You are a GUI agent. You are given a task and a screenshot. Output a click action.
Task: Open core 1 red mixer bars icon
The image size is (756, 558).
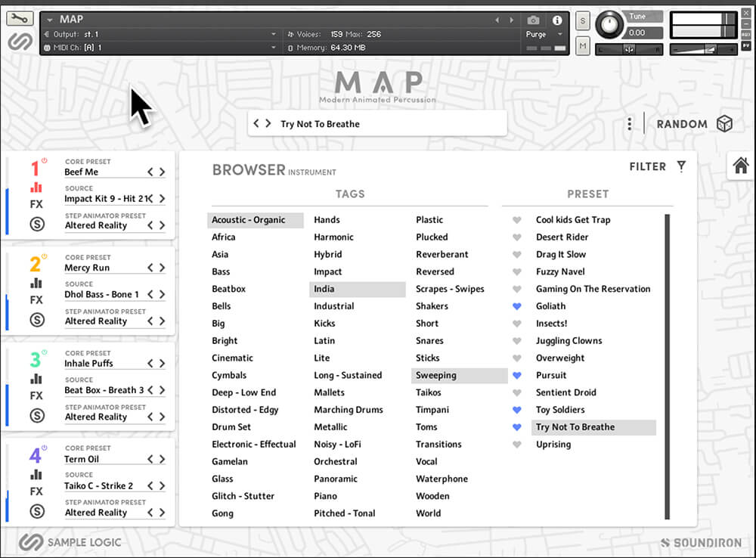pyautogui.click(x=36, y=188)
